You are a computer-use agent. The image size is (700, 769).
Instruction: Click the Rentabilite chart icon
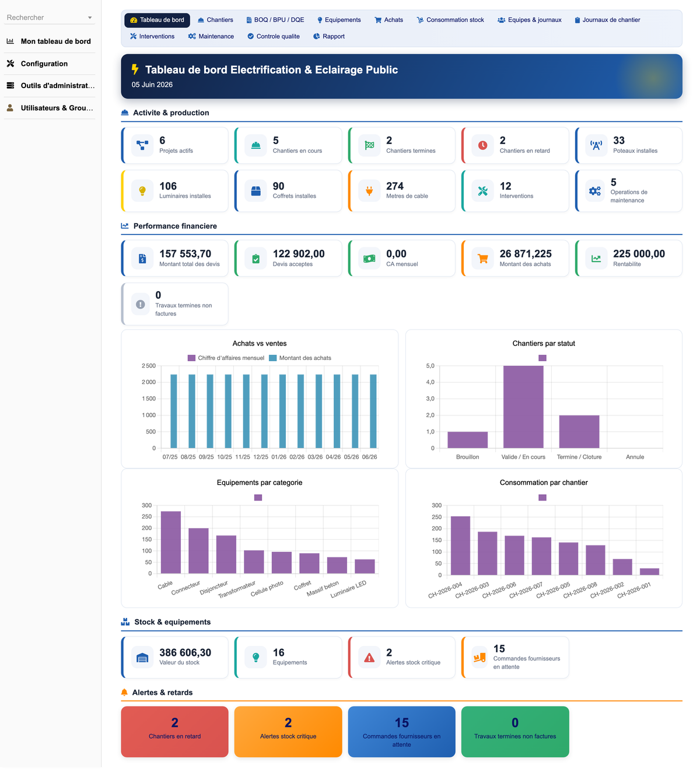[596, 258]
